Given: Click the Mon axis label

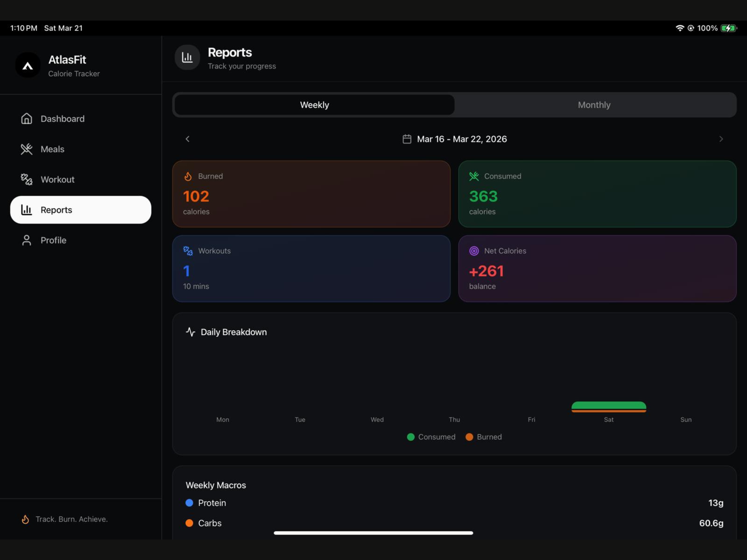Looking at the screenshot, I should [x=223, y=419].
